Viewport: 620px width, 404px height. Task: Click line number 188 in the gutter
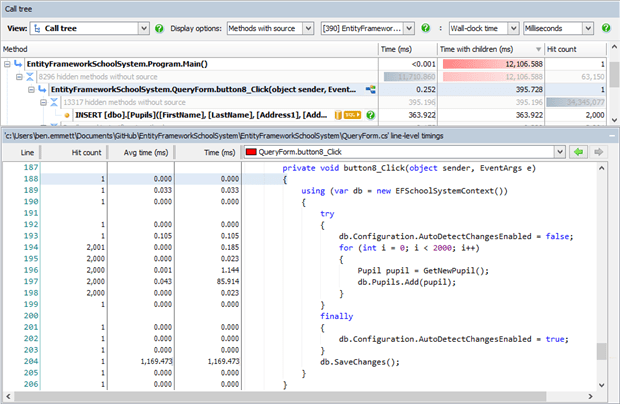(x=31, y=179)
